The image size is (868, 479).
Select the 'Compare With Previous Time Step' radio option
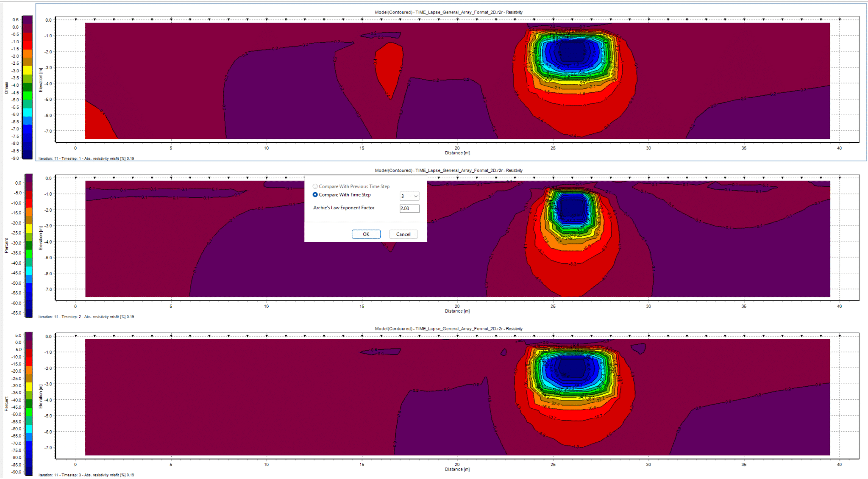(315, 186)
